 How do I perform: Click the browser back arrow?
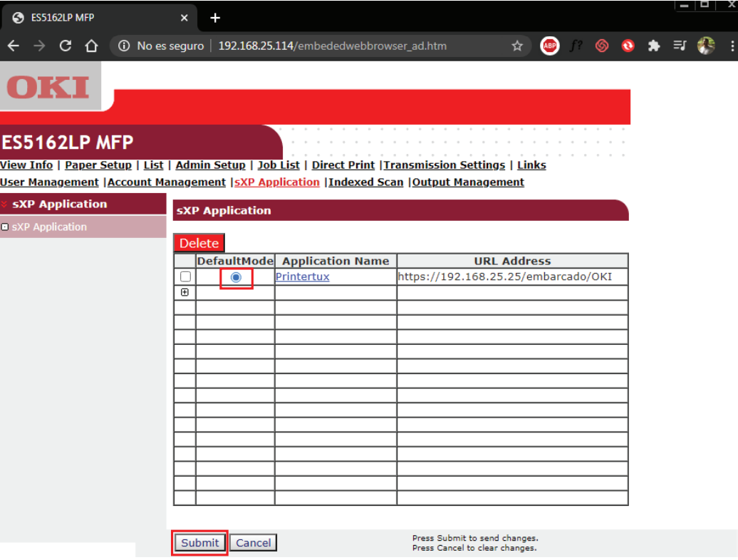(14, 46)
